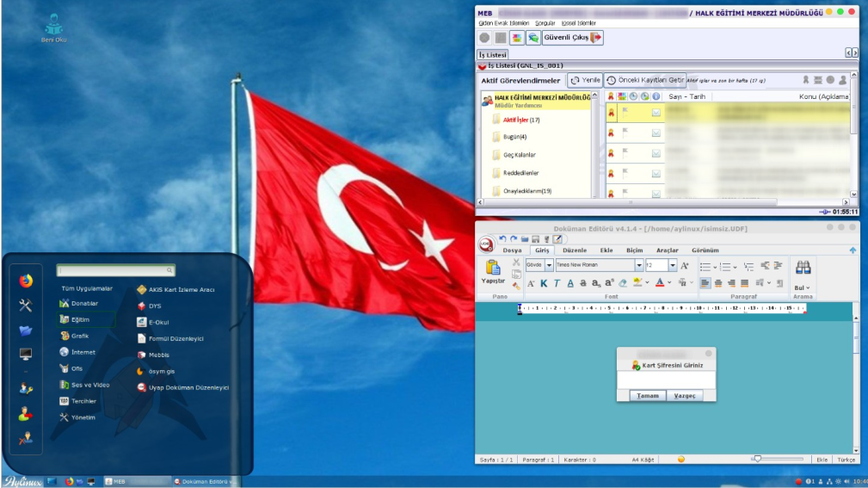The image size is (868, 488).
Task: Open the file manager folder in menu sidebar
Action: point(26,330)
